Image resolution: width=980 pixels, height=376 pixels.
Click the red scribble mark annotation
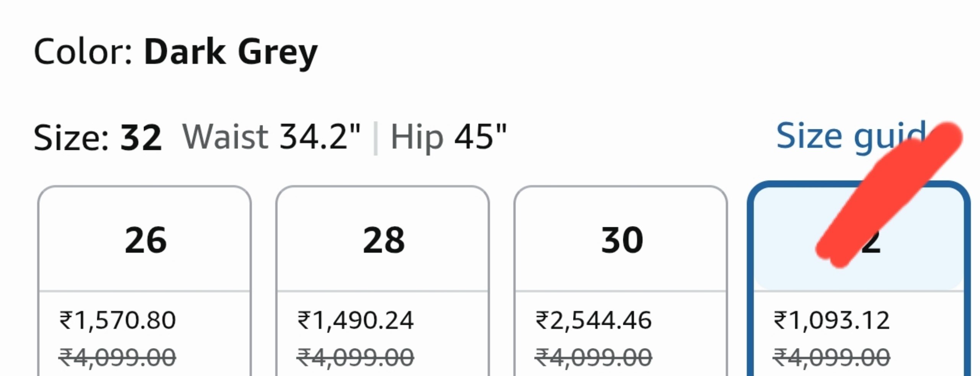(x=888, y=195)
